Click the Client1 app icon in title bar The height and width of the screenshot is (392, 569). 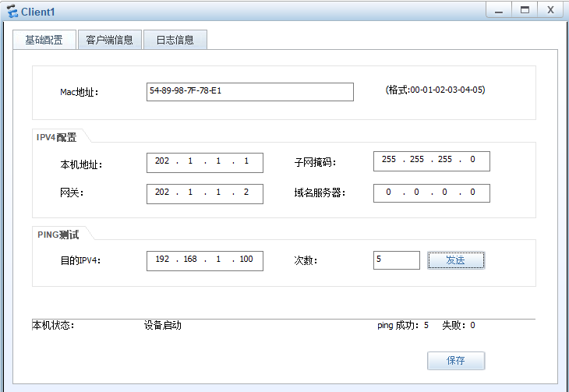tap(12, 11)
